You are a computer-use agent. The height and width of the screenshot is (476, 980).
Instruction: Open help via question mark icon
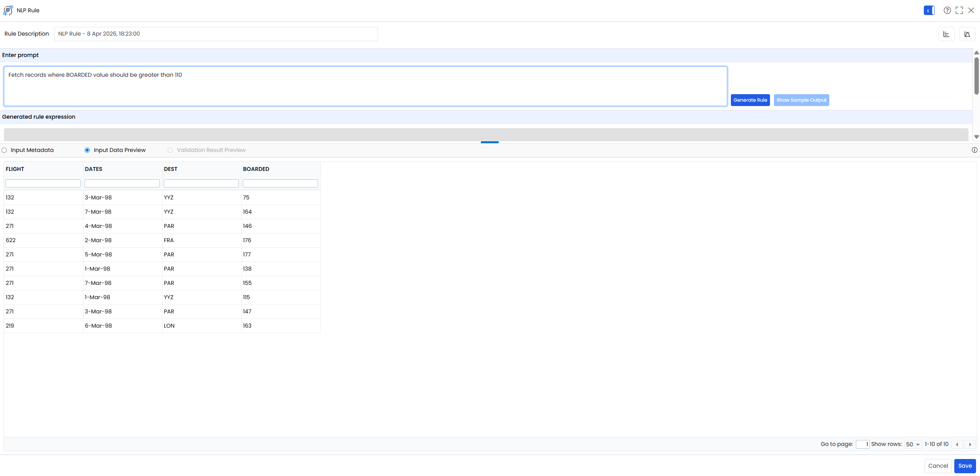coord(947,11)
